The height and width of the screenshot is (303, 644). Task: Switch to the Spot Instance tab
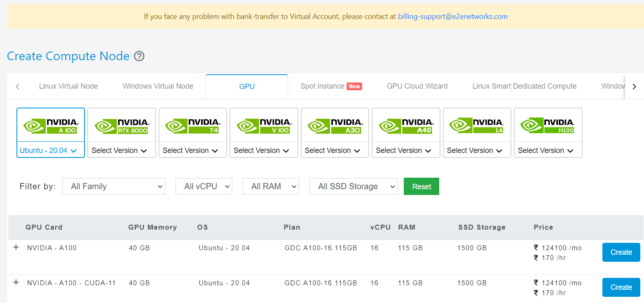point(323,86)
